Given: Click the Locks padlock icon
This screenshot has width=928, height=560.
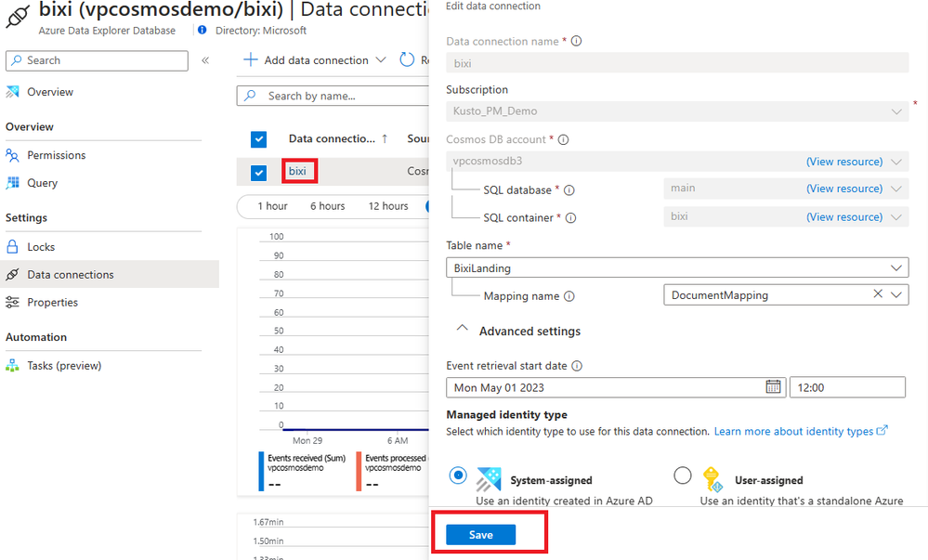Looking at the screenshot, I should click(x=12, y=247).
